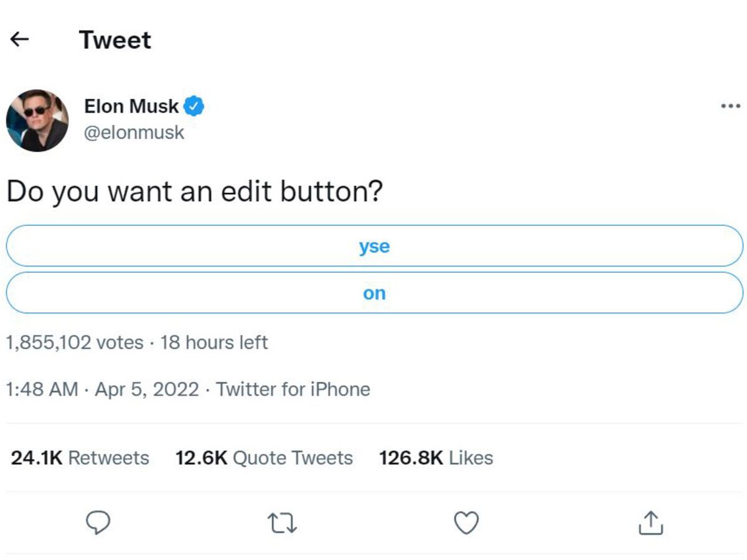Click the retweet arrows icon
Image resolution: width=747 pixels, height=560 pixels.
tap(282, 523)
